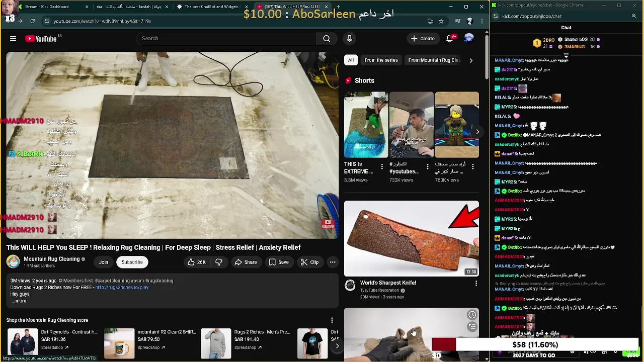
Task: Open the rugs2riches.io/play link
Action: (122, 288)
